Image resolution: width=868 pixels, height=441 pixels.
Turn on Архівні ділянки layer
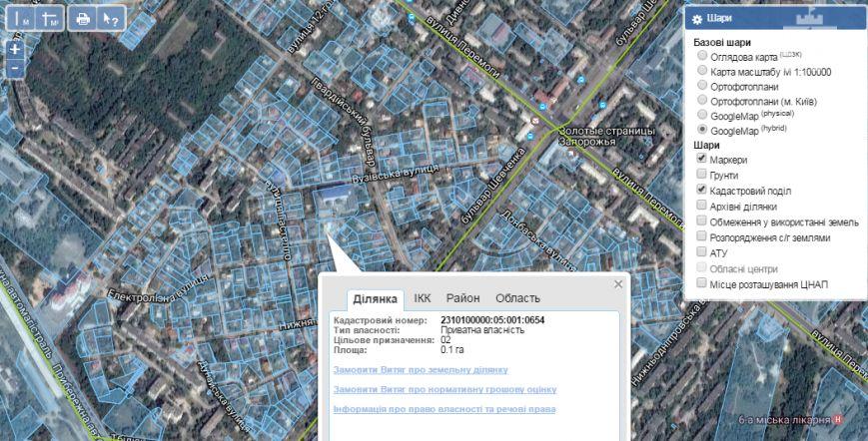point(702,207)
